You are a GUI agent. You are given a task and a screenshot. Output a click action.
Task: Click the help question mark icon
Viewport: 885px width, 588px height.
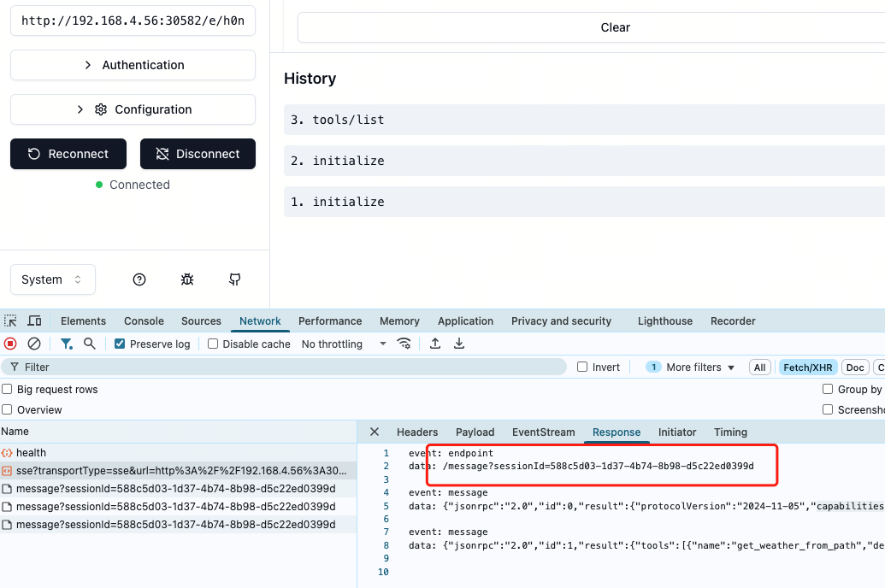pos(139,279)
